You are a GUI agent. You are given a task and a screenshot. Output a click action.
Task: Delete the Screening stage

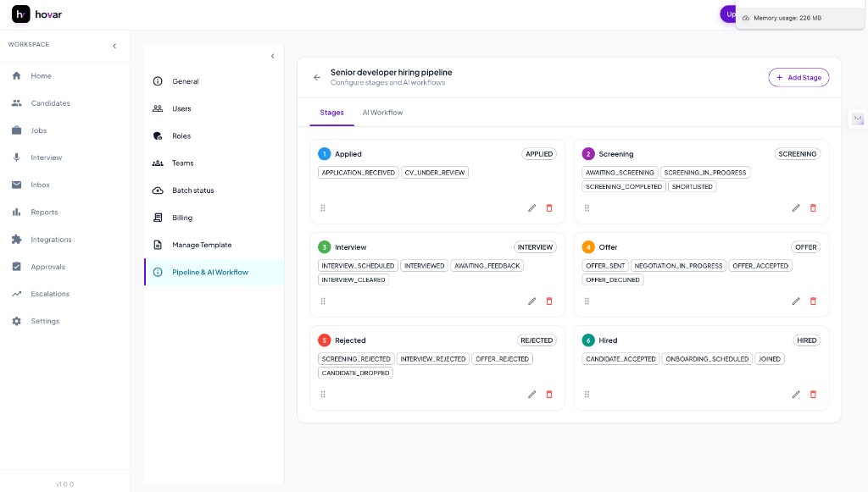(x=813, y=207)
